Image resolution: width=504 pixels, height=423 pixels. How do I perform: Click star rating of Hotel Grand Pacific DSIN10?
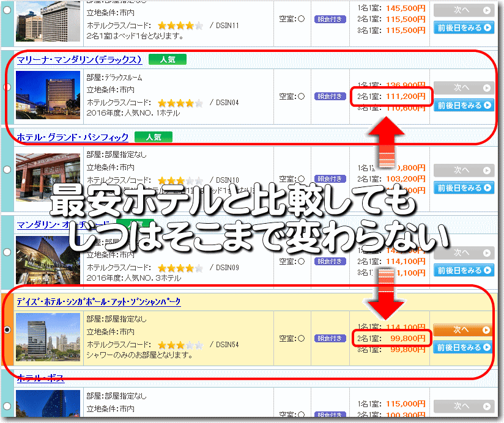pos(180,180)
